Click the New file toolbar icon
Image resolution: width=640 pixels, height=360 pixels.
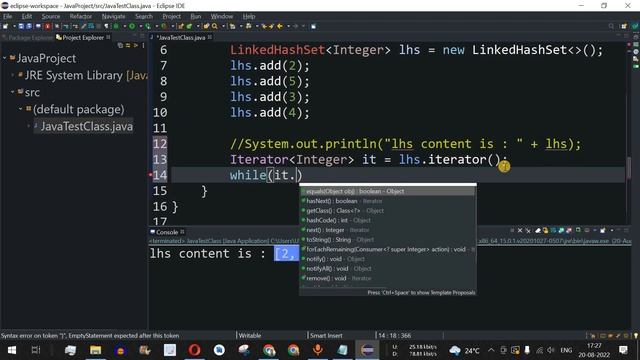click(x=5, y=26)
